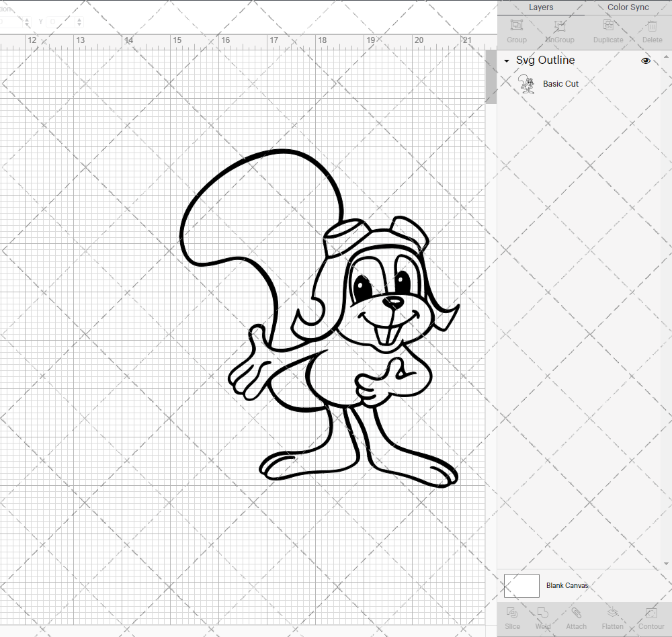Click the Weld tool icon
The width and height of the screenshot is (672, 637).
542,613
